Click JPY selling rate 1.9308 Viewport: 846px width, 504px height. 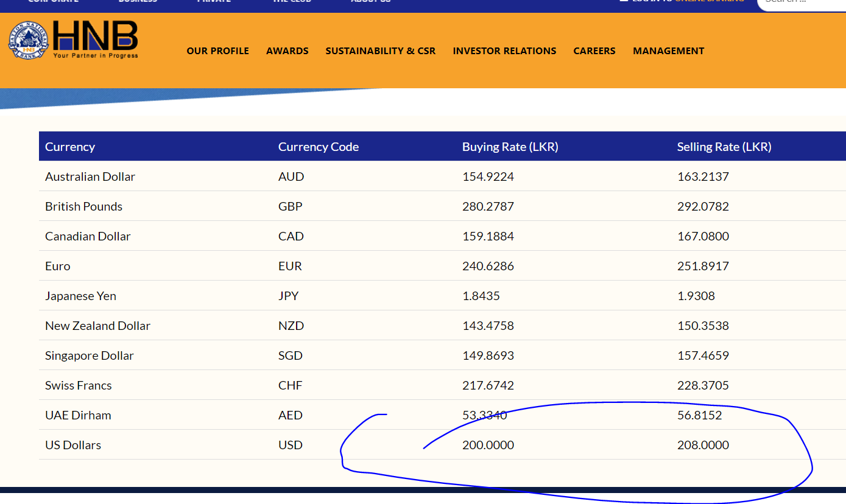(x=696, y=296)
